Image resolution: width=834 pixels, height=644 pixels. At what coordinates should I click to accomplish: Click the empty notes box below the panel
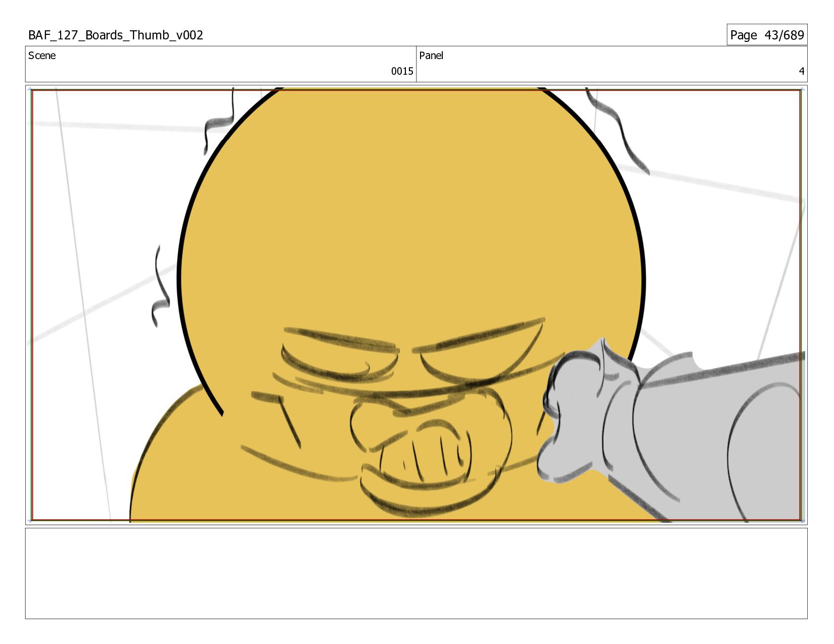point(416,573)
